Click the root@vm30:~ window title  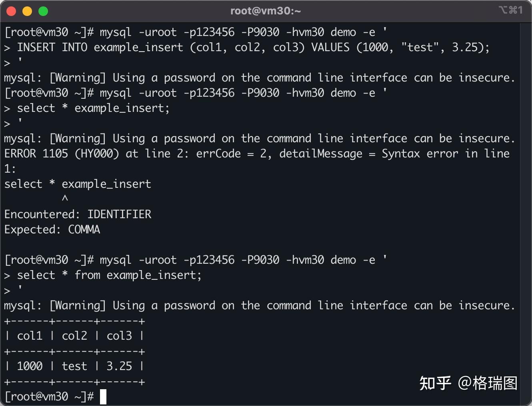pos(266,11)
